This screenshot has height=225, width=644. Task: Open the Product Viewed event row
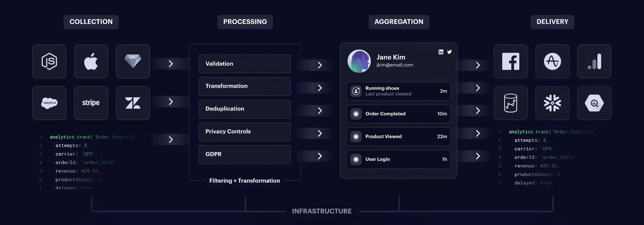point(398,137)
